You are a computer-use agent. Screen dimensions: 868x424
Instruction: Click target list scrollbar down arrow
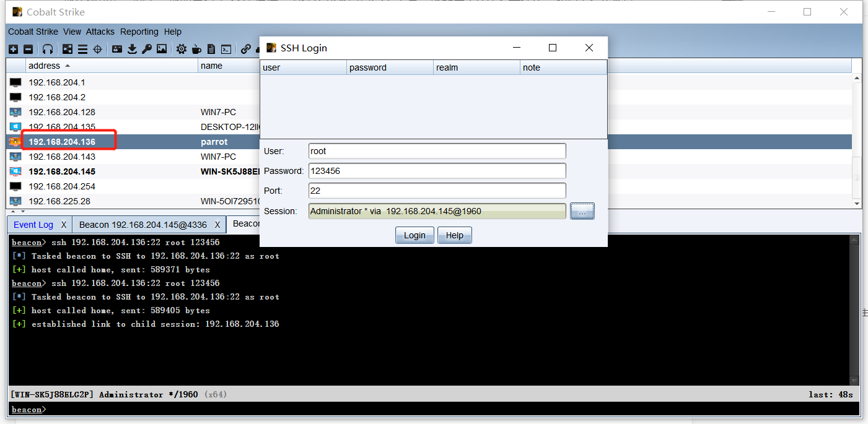click(857, 203)
